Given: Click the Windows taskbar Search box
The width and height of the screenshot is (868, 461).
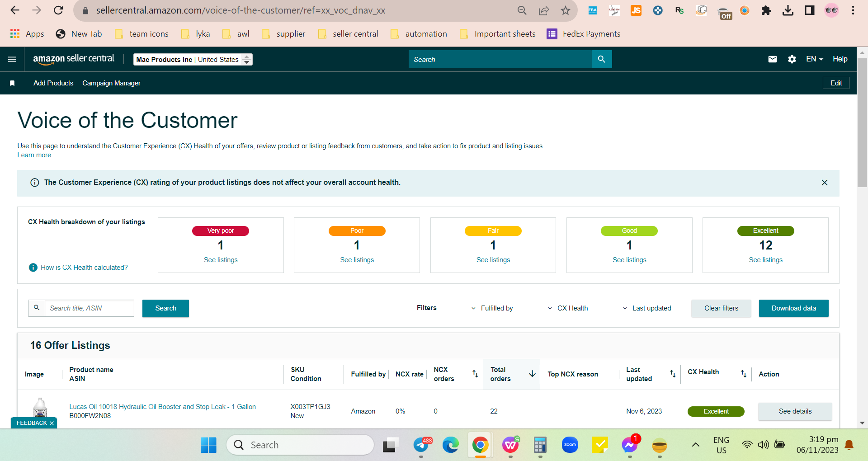Looking at the screenshot, I should (x=300, y=445).
